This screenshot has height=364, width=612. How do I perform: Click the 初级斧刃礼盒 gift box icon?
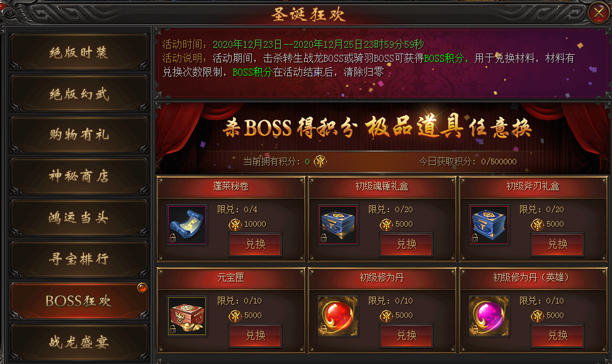[489, 225]
